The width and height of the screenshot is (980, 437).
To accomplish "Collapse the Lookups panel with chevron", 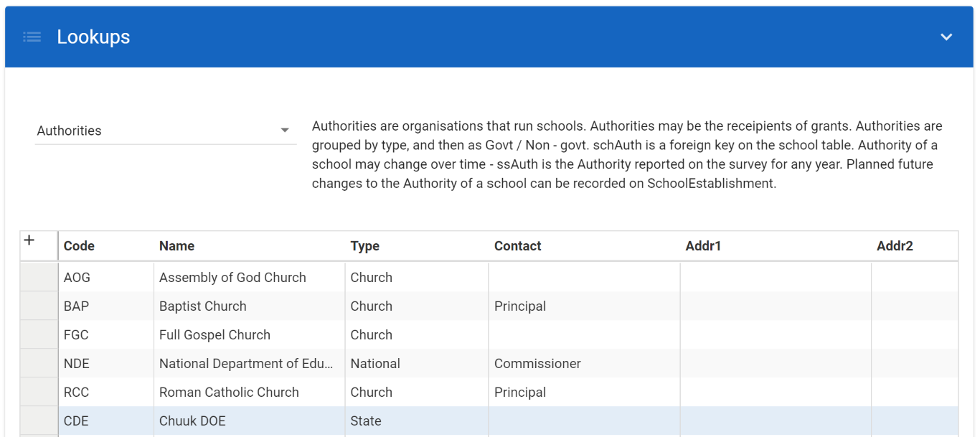I will point(946,37).
